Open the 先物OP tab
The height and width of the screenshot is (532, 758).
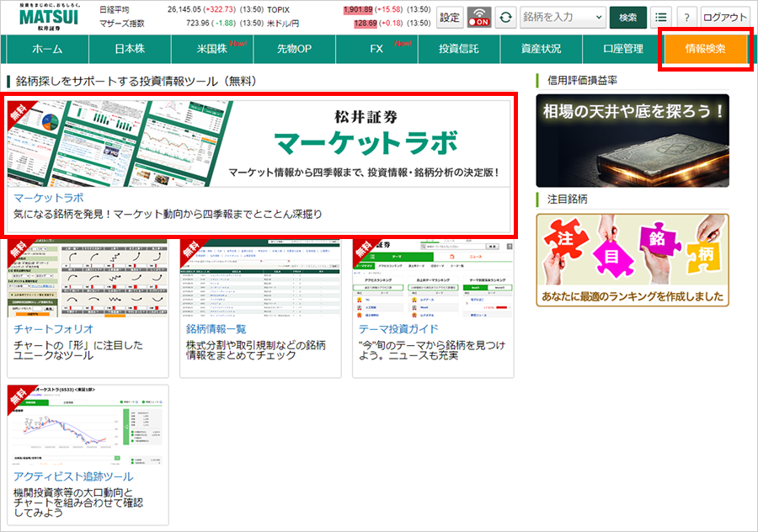click(295, 49)
